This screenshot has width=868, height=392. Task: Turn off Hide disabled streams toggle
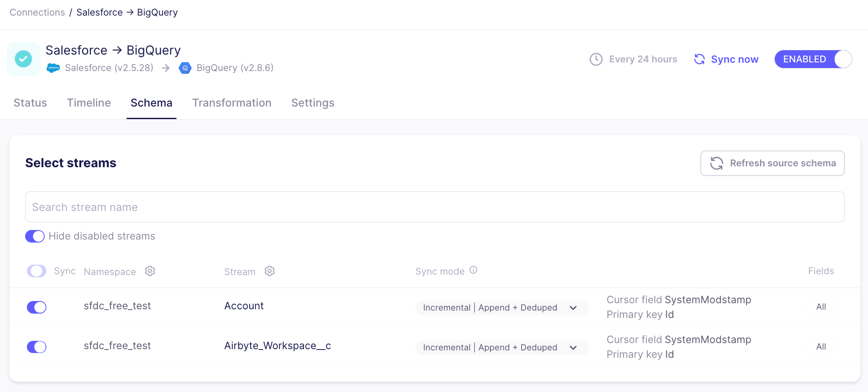pos(35,236)
